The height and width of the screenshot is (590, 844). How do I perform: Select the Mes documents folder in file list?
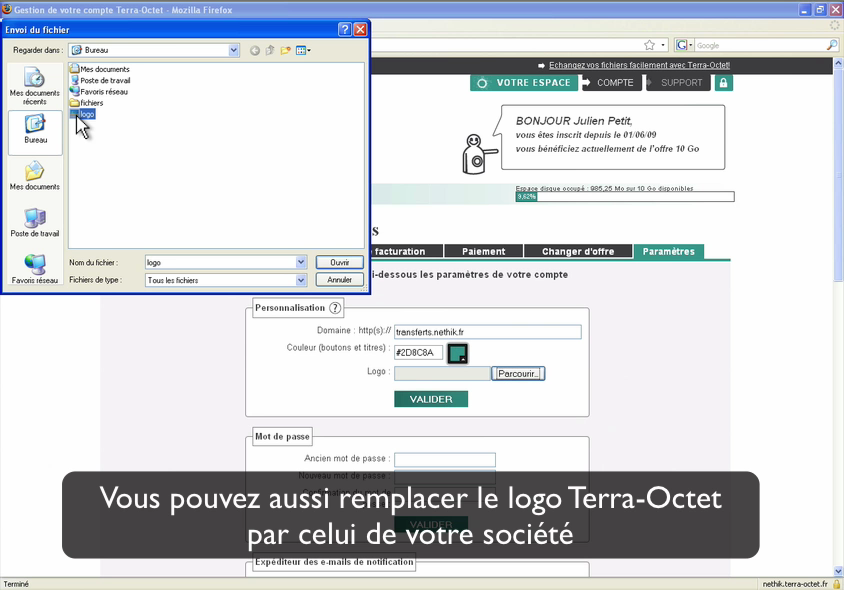tap(100, 69)
